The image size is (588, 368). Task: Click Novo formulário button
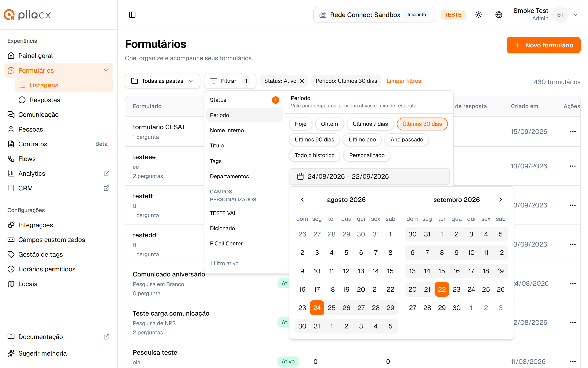click(x=543, y=45)
